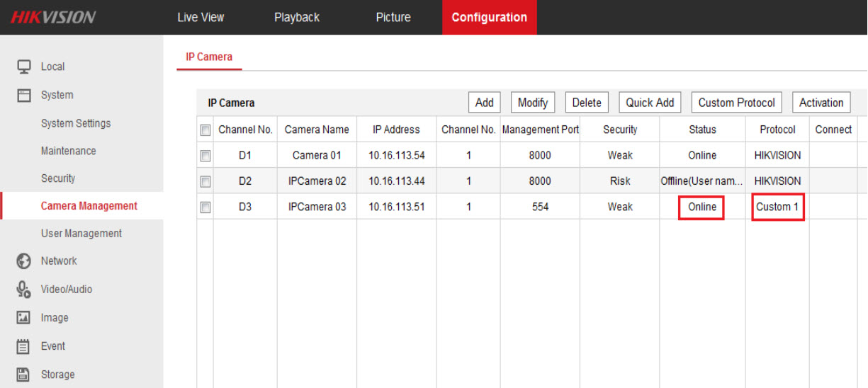Click the Storage disk icon
Image resolution: width=868 pixels, height=388 pixels.
(x=24, y=375)
